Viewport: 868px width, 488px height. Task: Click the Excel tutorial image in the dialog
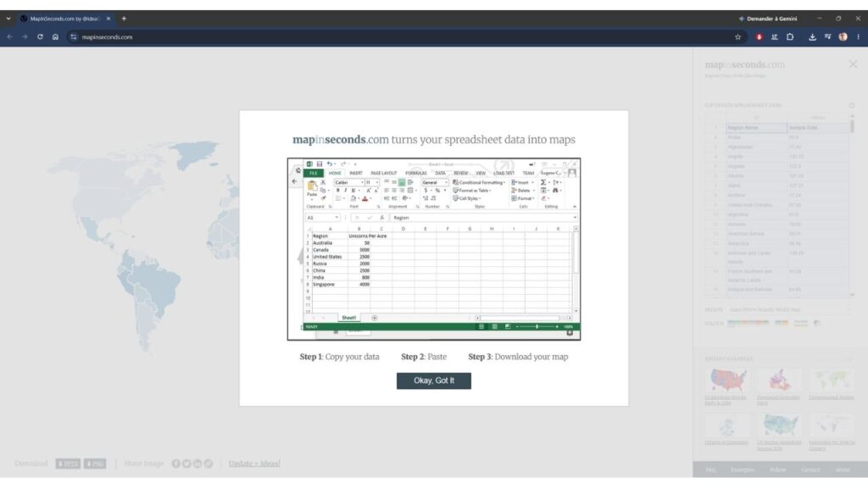[434, 249]
